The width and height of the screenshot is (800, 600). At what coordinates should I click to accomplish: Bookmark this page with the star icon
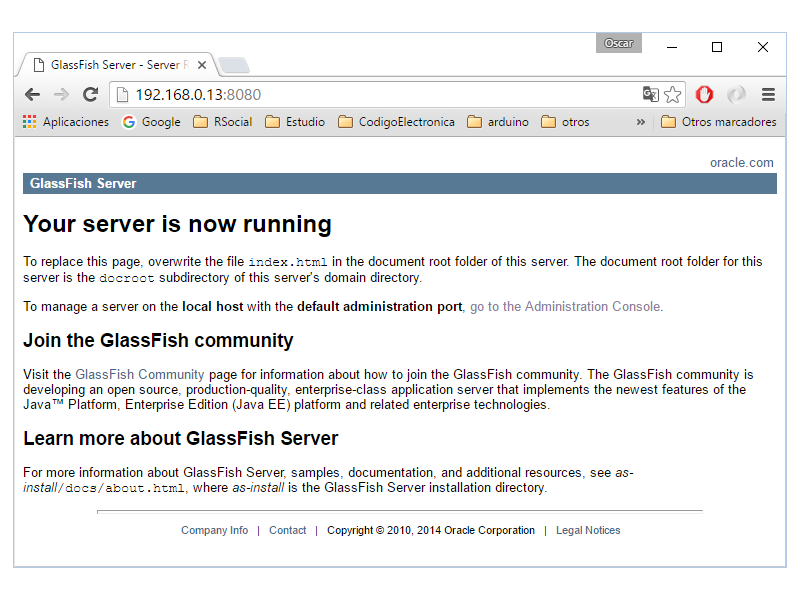pos(673,94)
